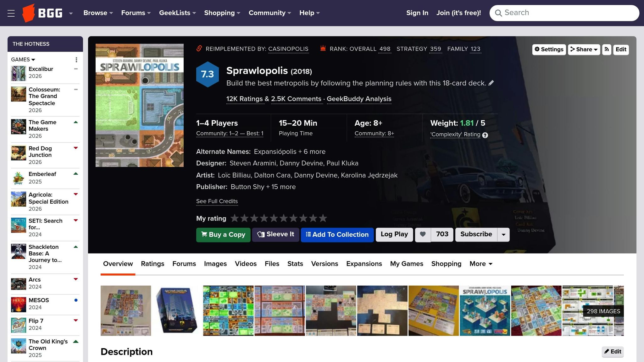Click the rank crown icon
Screen dimensions: 644x362
pyautogui.click(x=323, y=48)
